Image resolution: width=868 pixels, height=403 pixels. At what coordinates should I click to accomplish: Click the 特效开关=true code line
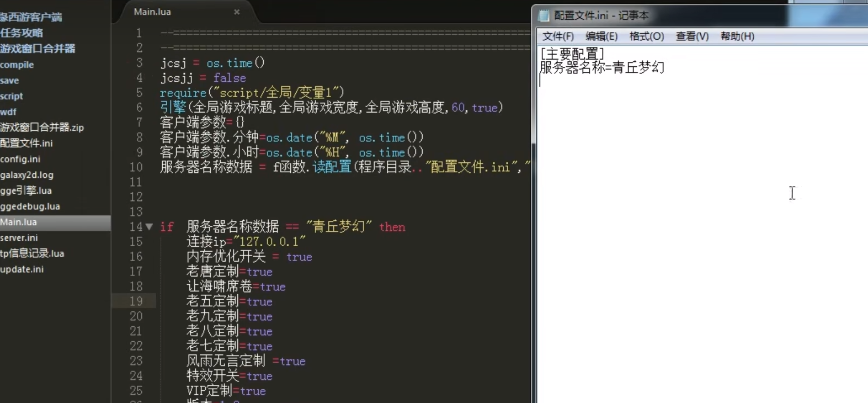pos(230,376)
